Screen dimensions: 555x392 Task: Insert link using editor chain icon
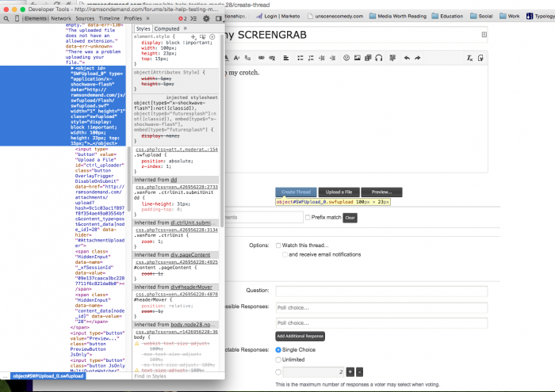pyautogui.click(x=261, y=58)
